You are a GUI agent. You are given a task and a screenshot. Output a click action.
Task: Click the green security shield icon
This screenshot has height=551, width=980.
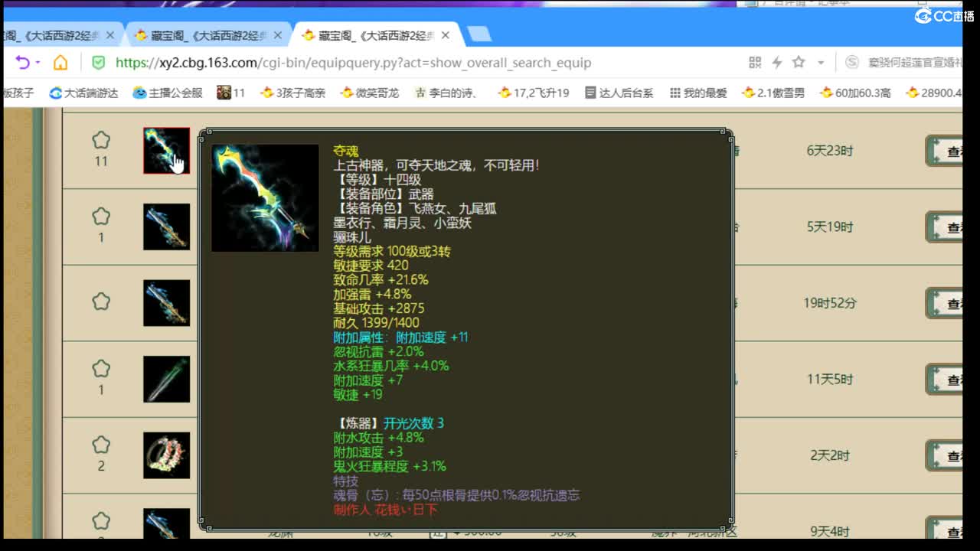(98, 63)
